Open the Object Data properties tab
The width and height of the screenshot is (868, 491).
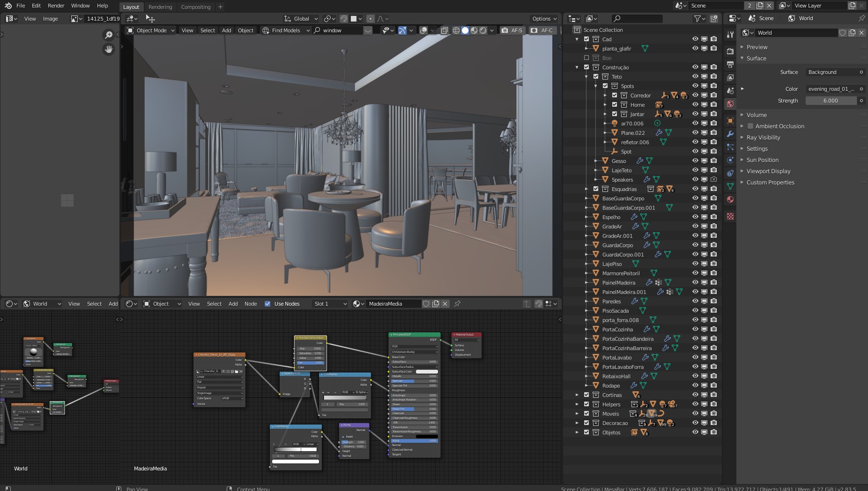tap(730, 186)
